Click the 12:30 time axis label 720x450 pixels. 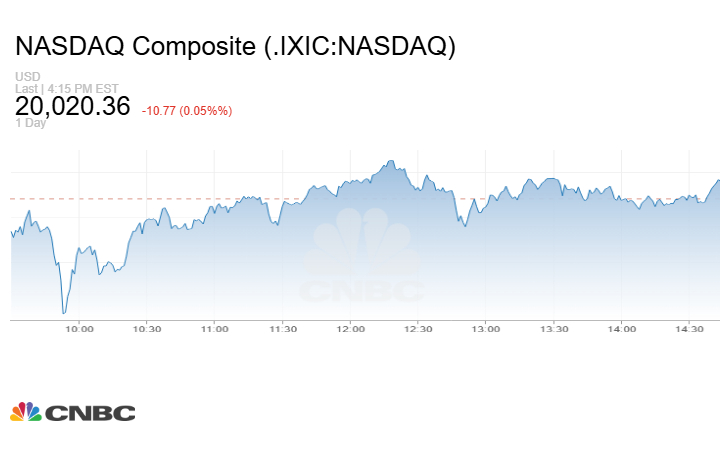point(418,329)
